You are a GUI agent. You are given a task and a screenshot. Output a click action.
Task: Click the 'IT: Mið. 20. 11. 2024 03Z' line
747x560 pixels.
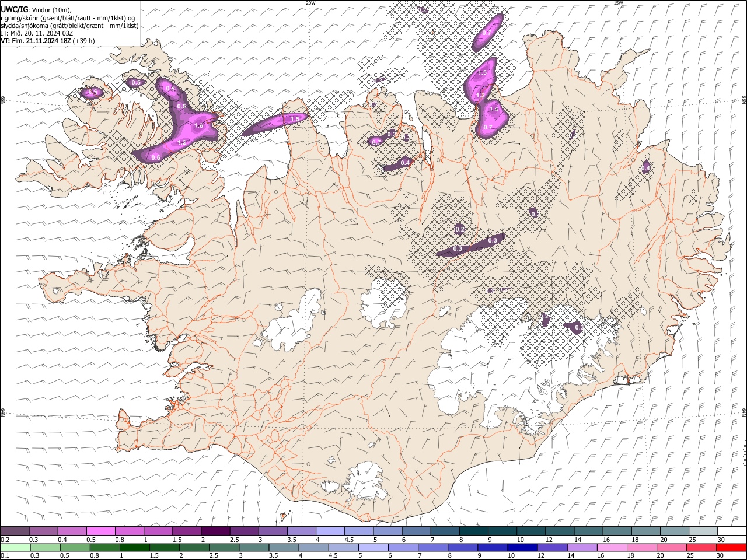[37, 33]
